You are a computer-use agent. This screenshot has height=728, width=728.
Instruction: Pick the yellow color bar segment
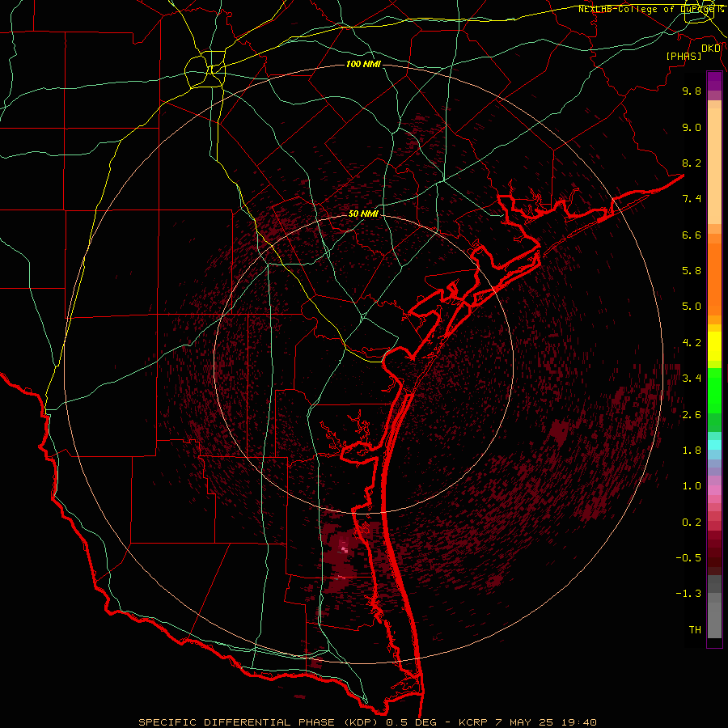tap(714, 346)
